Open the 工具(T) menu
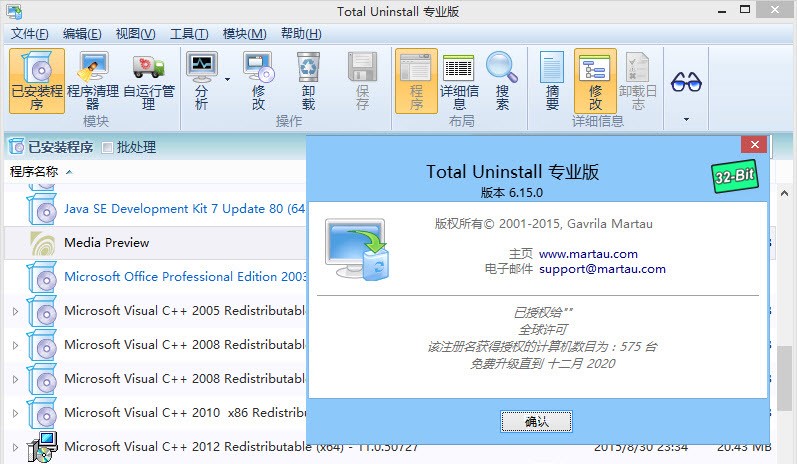This screenshot has width=797, height=464. (189, 34)
